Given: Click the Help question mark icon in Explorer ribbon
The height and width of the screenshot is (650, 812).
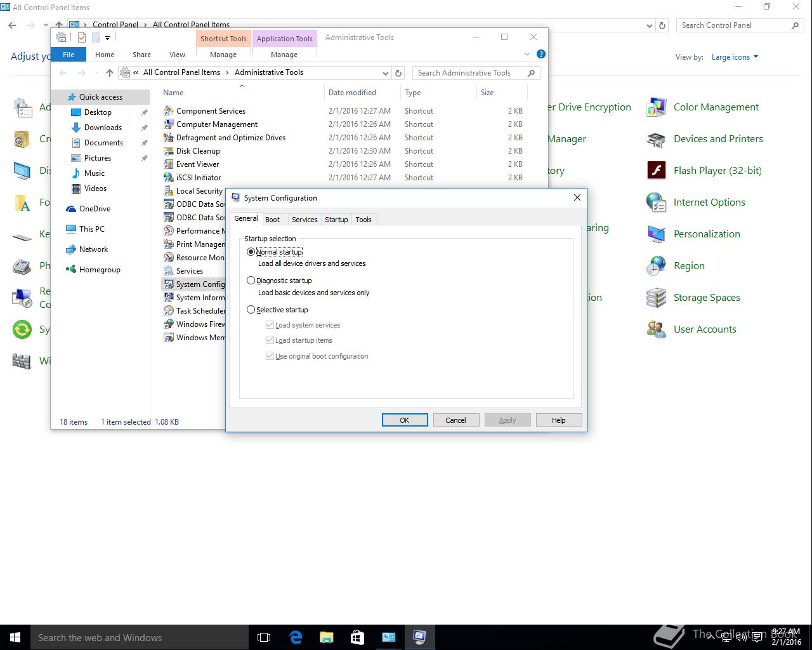Looking at the screenshot, I should click(540, 55).
